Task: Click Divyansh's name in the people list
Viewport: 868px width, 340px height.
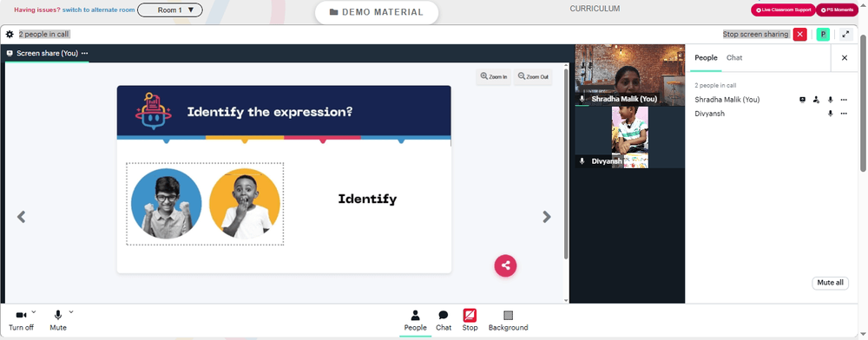Action: [710, 114]
